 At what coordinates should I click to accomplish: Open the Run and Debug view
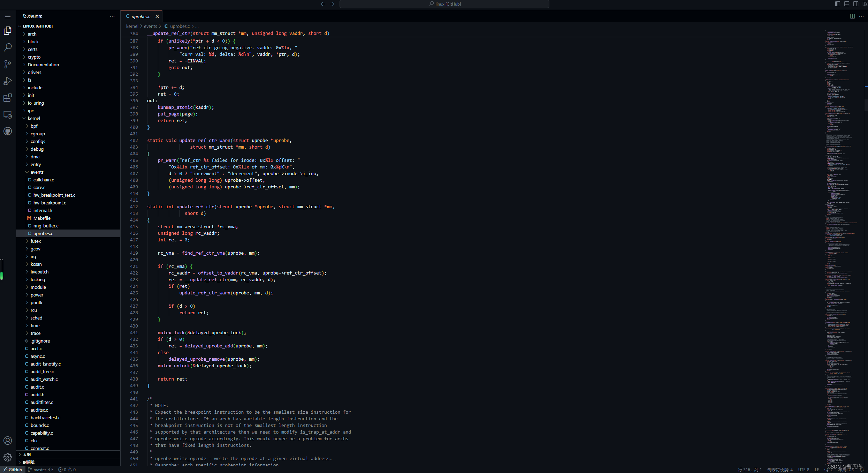click(8, 81)
